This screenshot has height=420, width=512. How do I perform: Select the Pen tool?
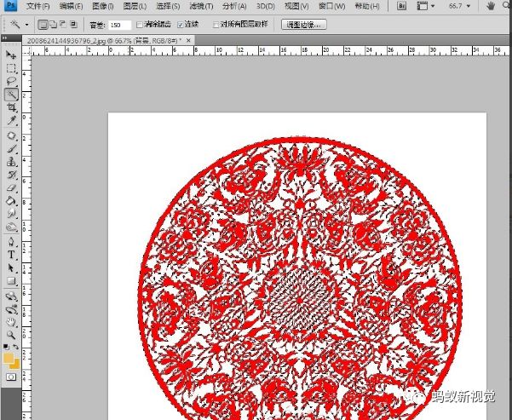point(11,242)
